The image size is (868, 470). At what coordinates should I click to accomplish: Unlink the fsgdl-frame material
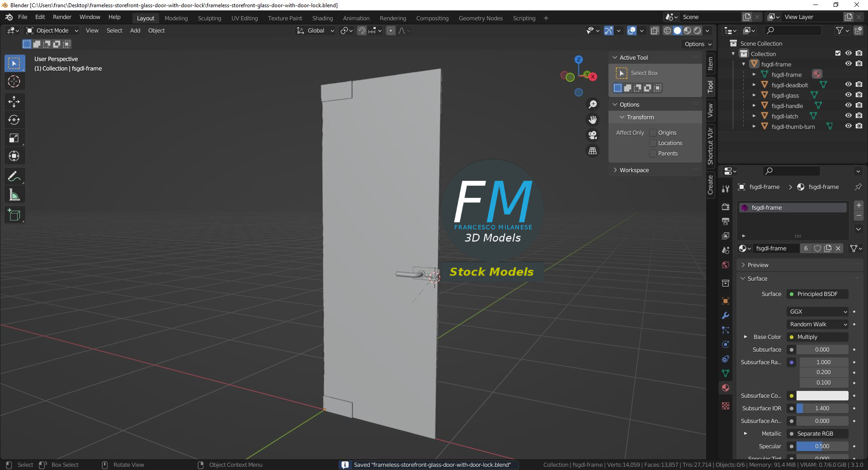point(838,248)
